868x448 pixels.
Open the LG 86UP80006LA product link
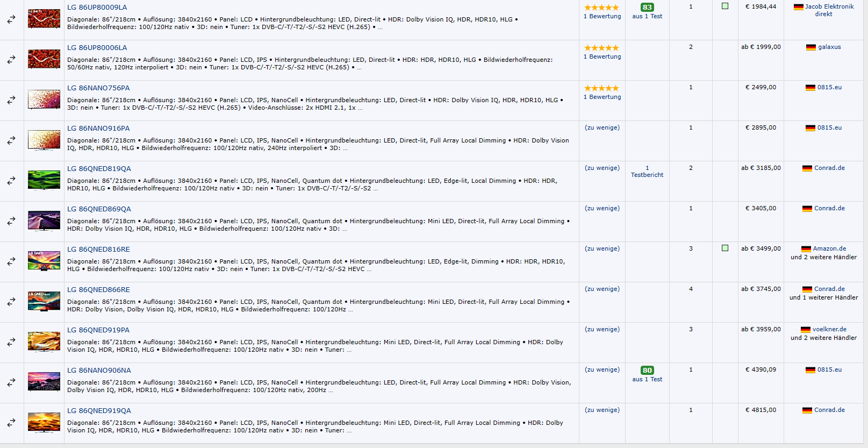pos(97,48)
